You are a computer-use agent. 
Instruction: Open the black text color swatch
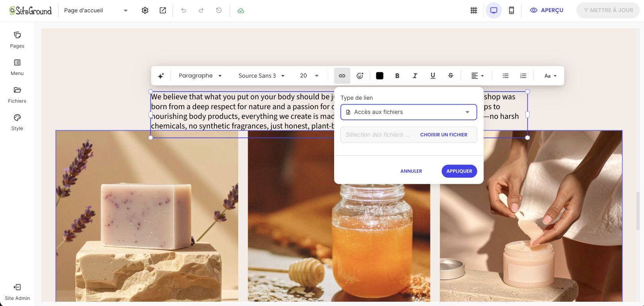point(380,76)
